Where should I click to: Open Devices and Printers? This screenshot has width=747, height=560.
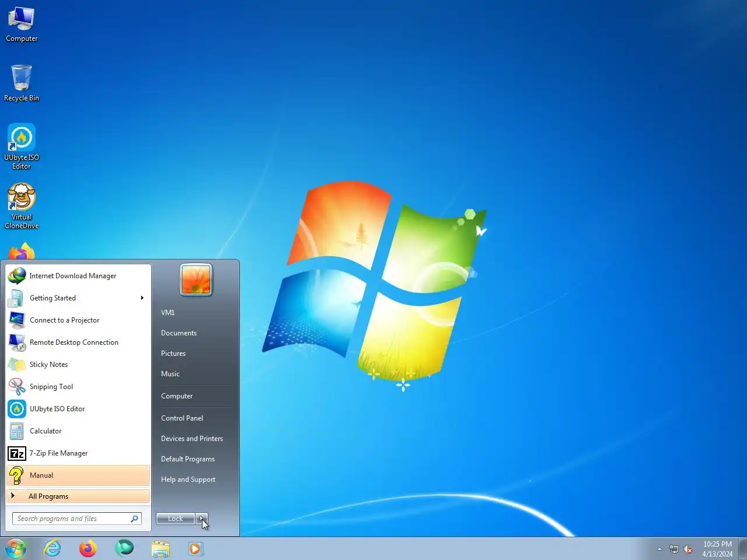pos(192,439)
